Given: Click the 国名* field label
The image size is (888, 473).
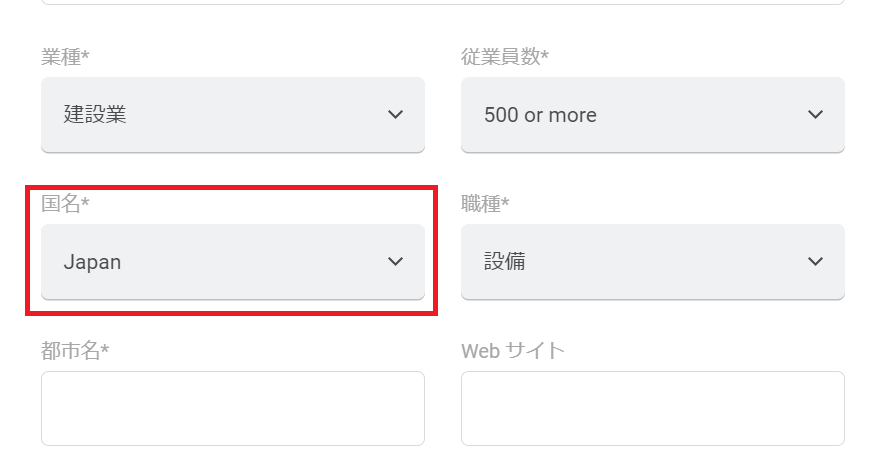Looking at the screenshot, I should click(65, 203).
